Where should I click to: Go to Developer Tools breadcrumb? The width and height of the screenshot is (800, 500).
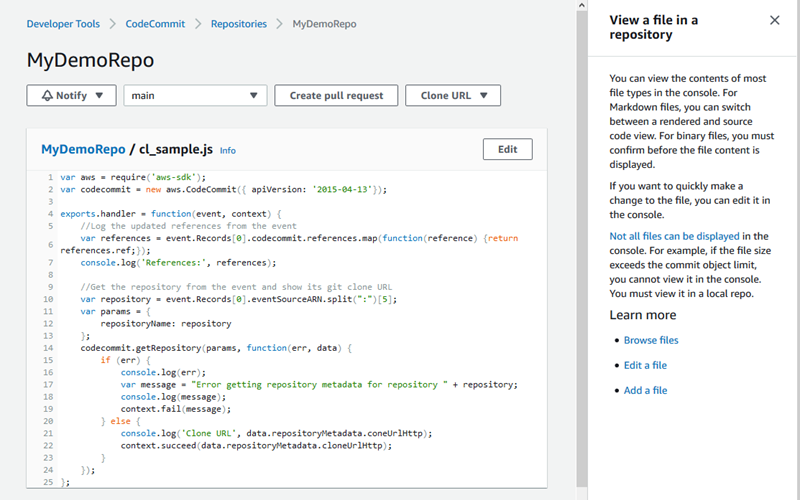click(62, 23)
